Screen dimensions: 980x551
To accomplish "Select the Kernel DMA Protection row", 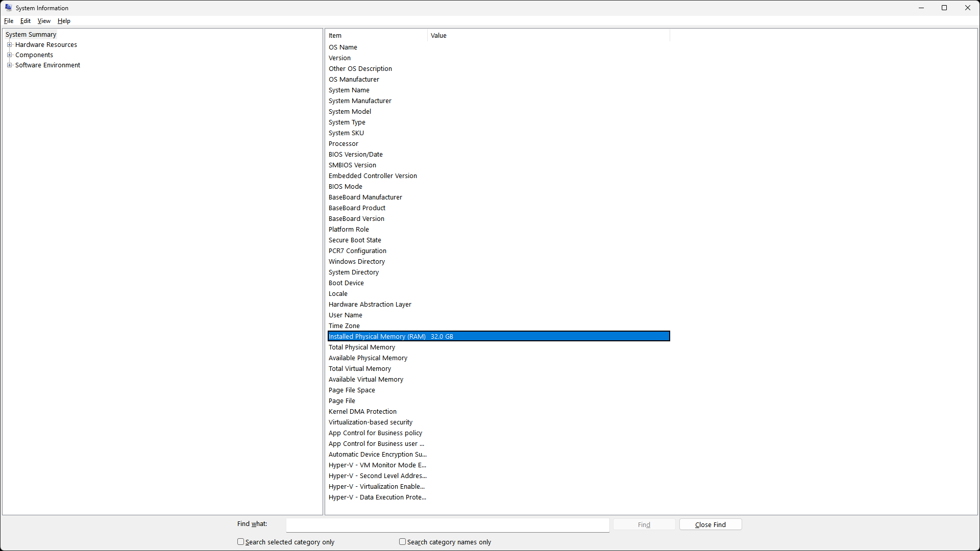I will (499, 412).
